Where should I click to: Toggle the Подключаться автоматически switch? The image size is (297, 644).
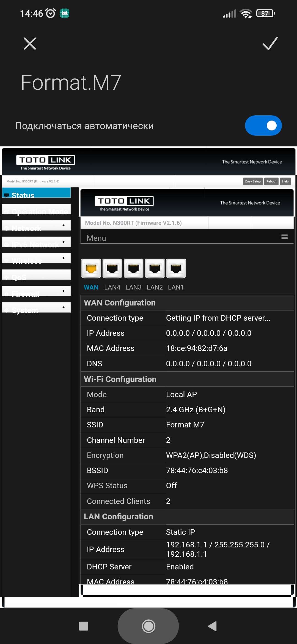(263, 125)
